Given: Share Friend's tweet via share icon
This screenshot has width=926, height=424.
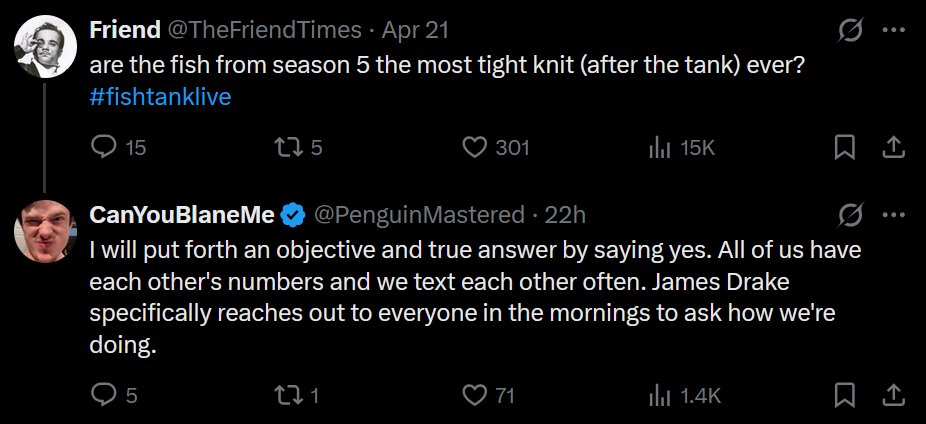Looking at the screenshot, I should pyautogui.click(x=893, y=148).
